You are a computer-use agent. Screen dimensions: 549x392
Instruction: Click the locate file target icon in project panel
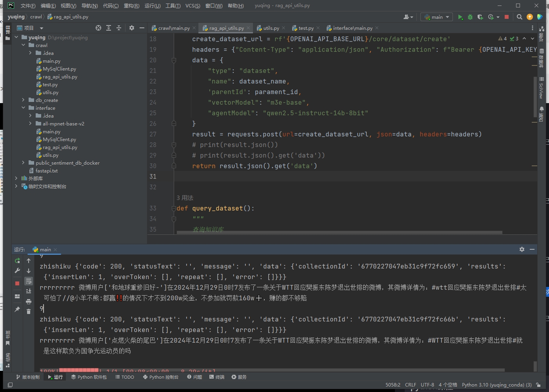98,28
